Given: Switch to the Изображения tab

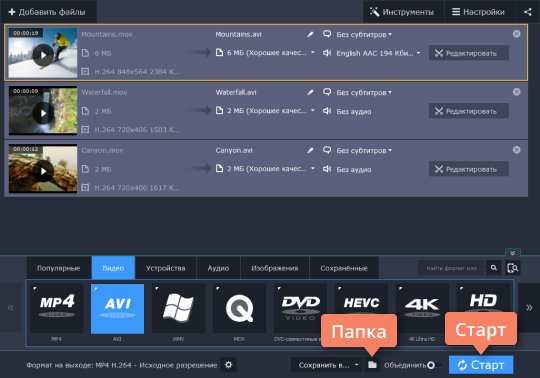Looking at the screenshot, I should coord(275,268).
